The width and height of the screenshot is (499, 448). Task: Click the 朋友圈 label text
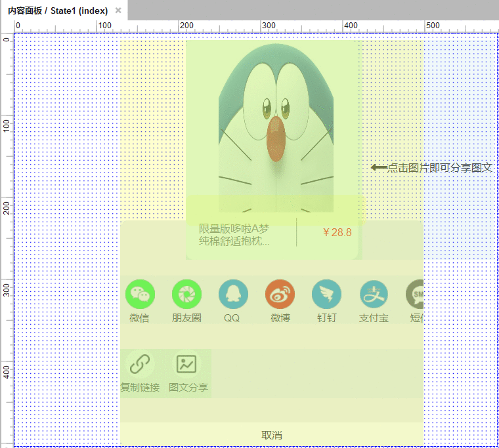186,318
